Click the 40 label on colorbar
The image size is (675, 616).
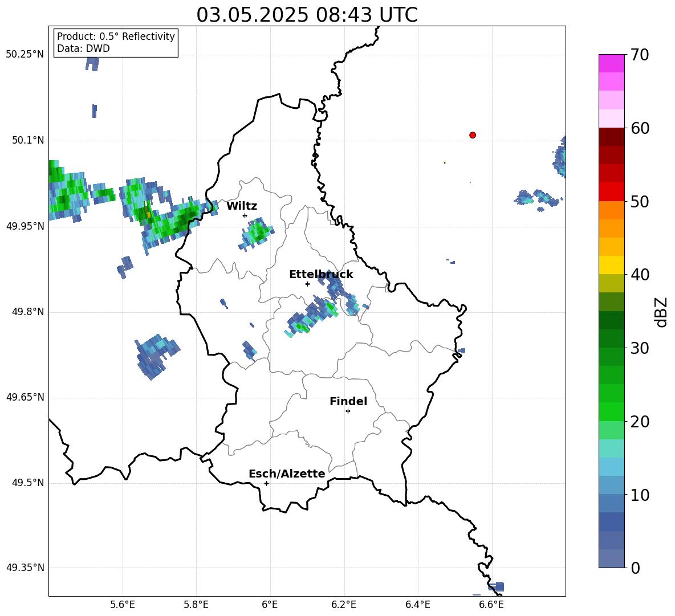pos(640,275)
